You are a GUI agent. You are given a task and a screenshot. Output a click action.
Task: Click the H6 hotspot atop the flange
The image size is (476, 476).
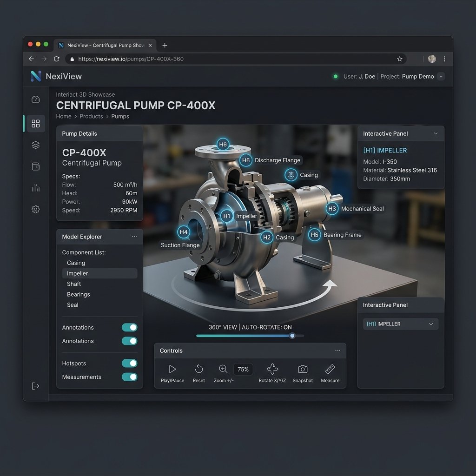(223, 144)
